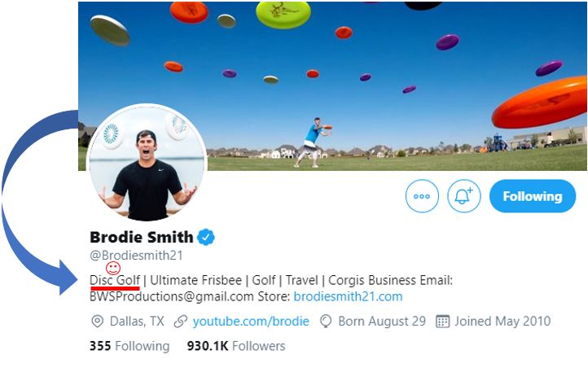Open the three-dot more options button
588x372 pixels.
[422, 196]
